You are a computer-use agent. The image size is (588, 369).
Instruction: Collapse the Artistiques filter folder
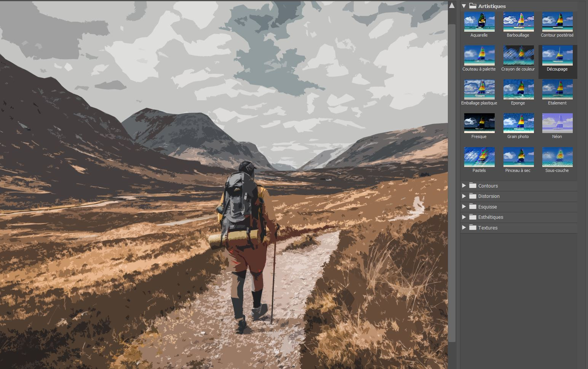point(464,6)
